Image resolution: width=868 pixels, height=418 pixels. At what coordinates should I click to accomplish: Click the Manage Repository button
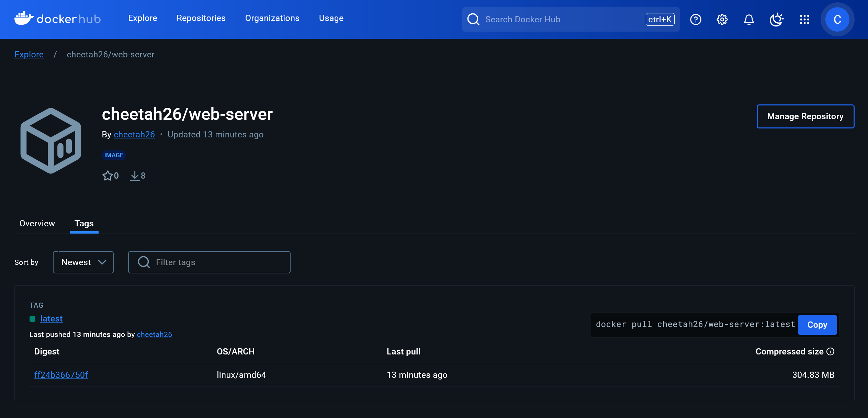805,116
